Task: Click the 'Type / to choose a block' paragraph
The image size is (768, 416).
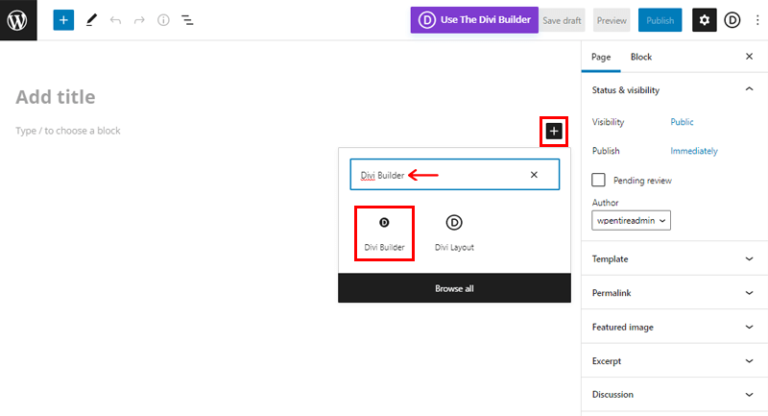Action: click(x=68, y=131)
